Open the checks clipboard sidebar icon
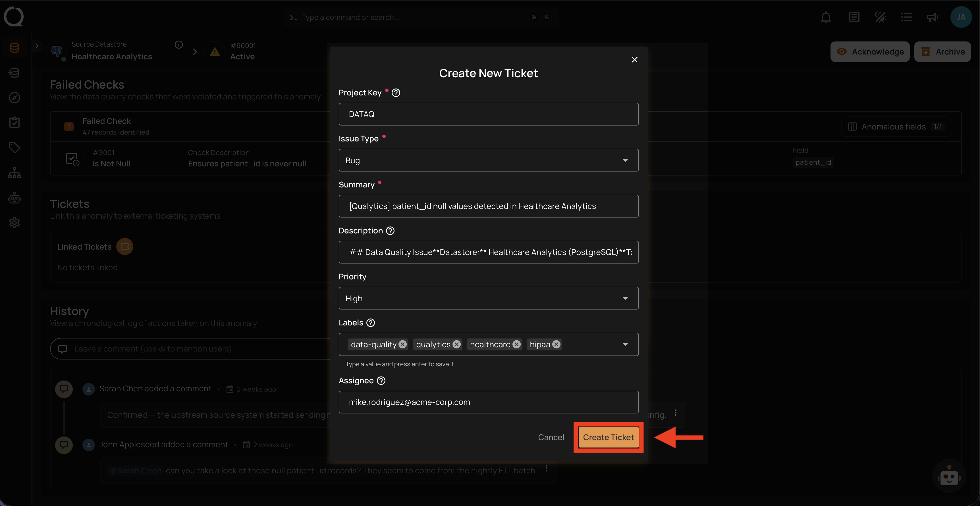 click(14, 122)
